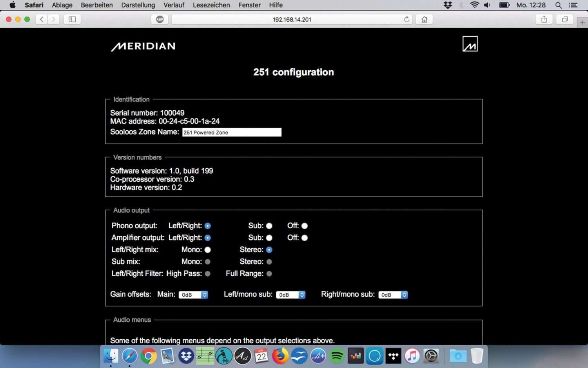Open the Hilfe menu

coord(276,5)
